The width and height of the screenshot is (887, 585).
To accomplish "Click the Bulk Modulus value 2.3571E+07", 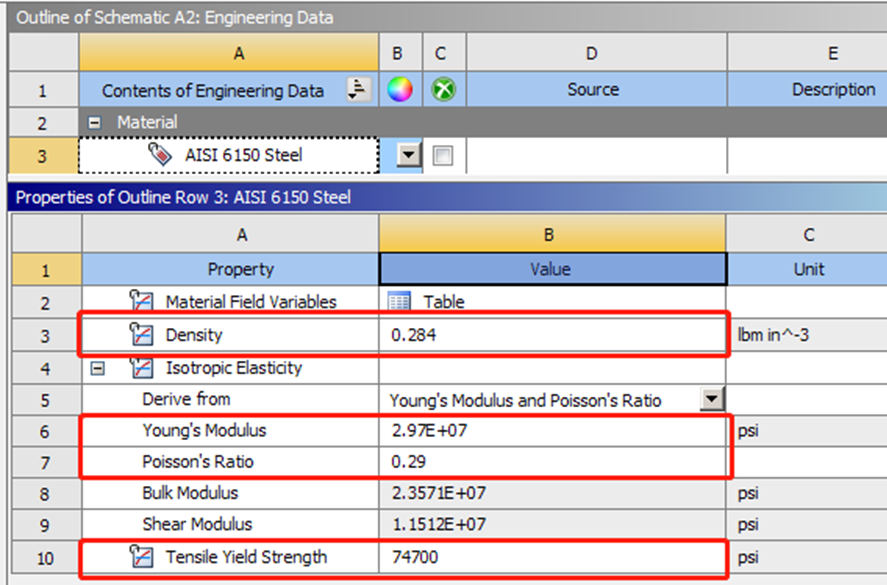I will coord(438,493).
